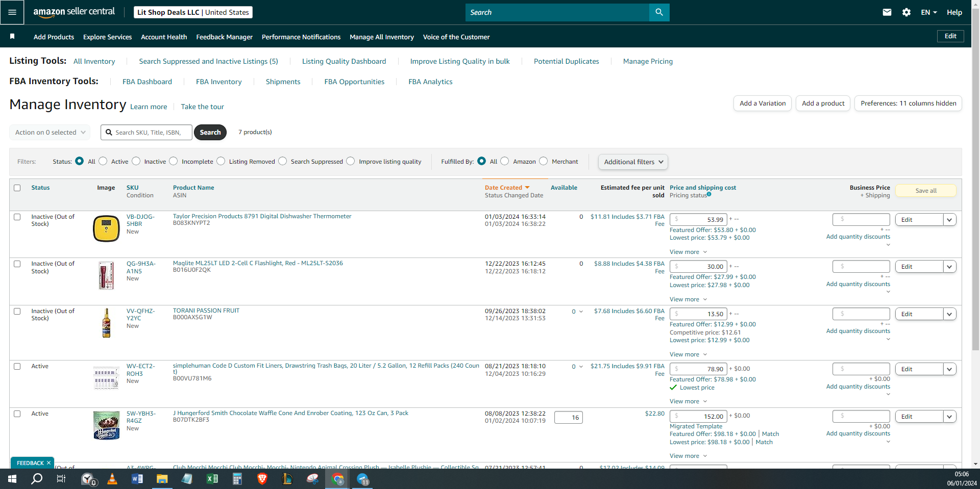Open League of Legends from the taskbar

click(287, 479)
